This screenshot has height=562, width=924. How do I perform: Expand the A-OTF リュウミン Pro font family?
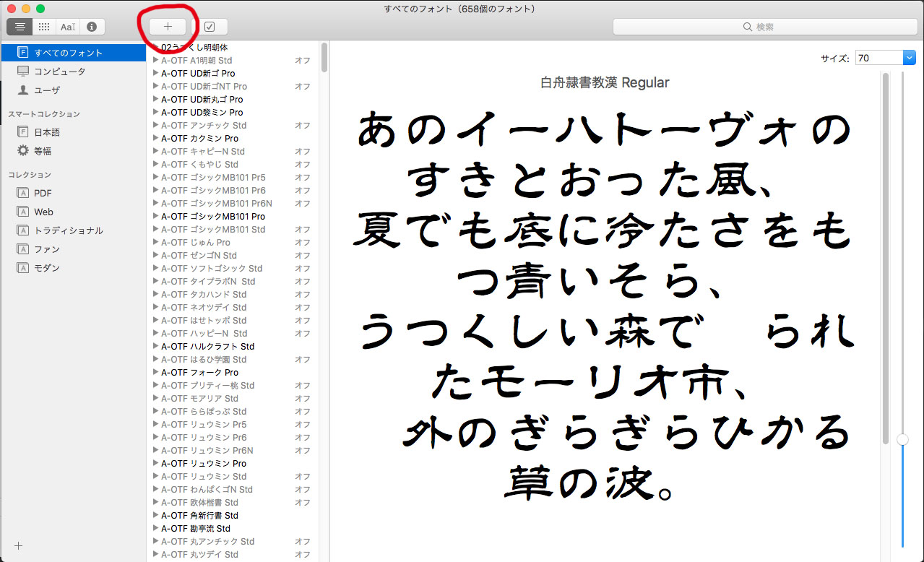tap(155, 463)
